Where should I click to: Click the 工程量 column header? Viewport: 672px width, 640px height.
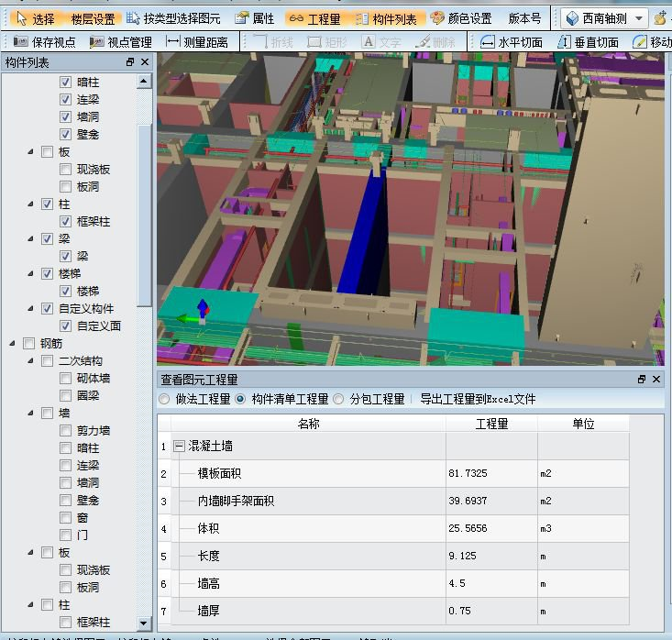click(491, 424)
